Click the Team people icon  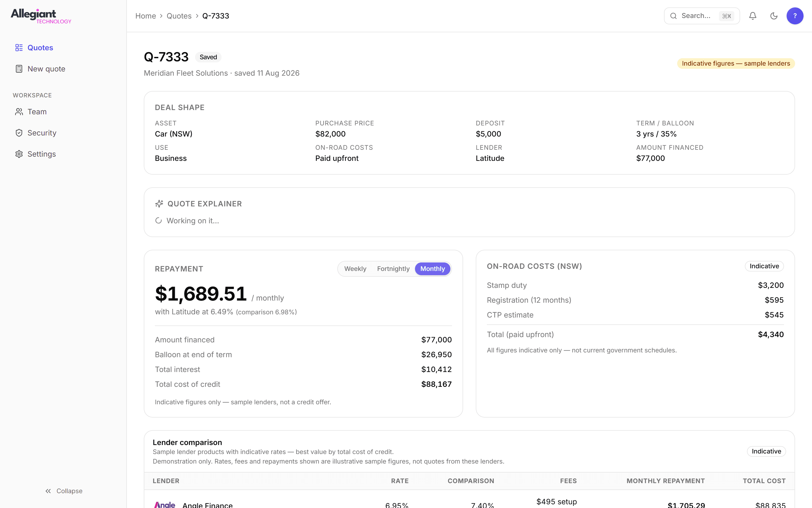pos(19,112)
